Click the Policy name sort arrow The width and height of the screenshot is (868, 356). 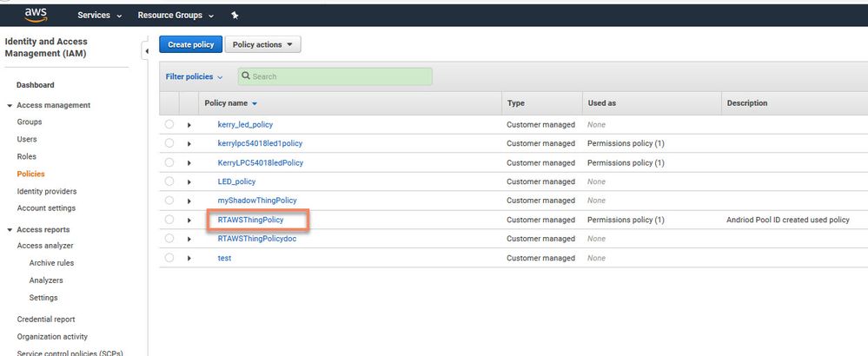tap(255, 103)
